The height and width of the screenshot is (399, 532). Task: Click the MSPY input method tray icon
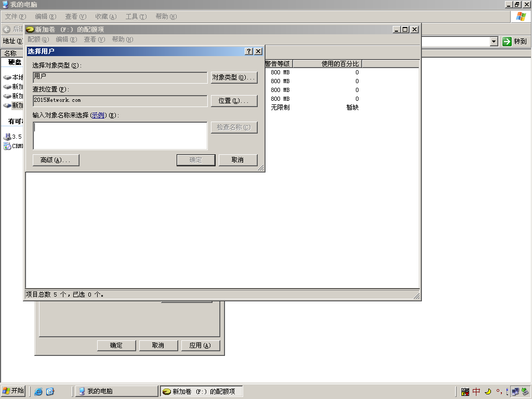click(x=465, y=392)
